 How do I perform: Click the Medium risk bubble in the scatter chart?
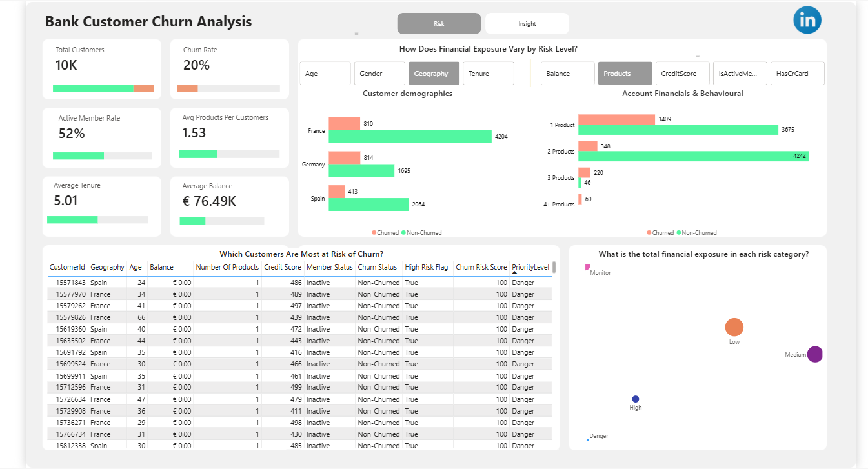tap(815, 354)
